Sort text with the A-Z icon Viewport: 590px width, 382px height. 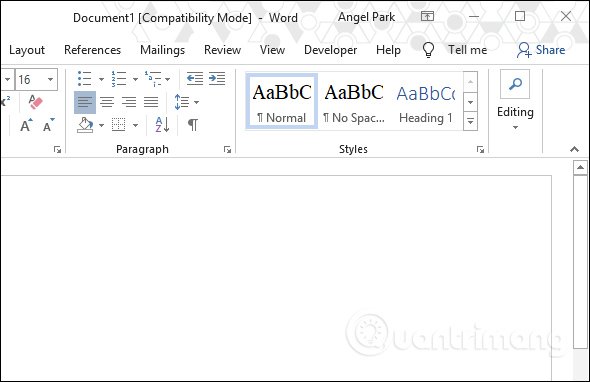click(163, 125)
